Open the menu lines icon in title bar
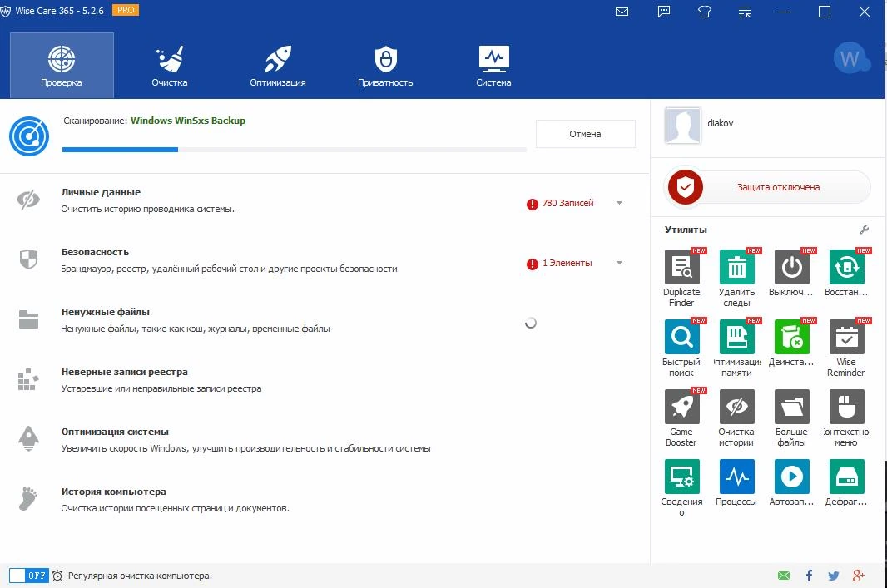Screen dimensions: 887x588 pyautogui.click(x=745, y=12)
